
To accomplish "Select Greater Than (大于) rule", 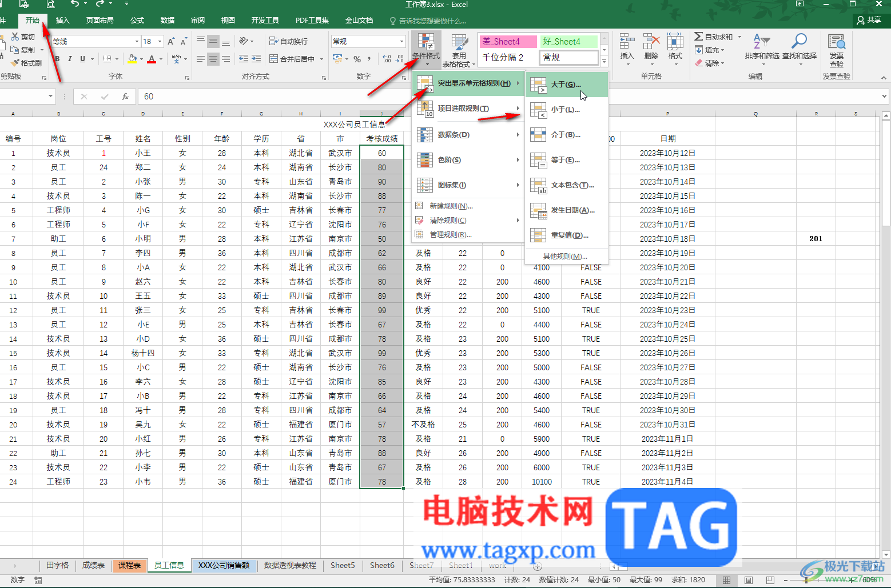I will pyautogui.click(x=567, y=85).
